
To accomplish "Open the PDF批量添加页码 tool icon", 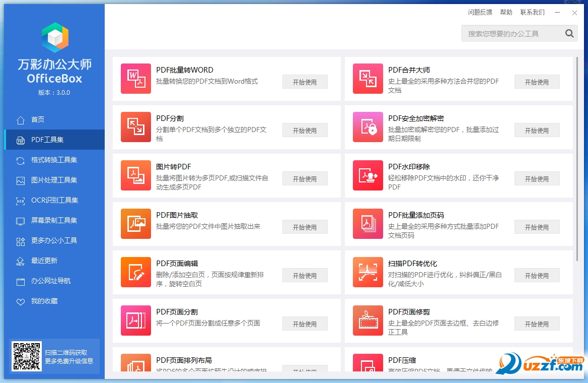I will pos(367,224).
